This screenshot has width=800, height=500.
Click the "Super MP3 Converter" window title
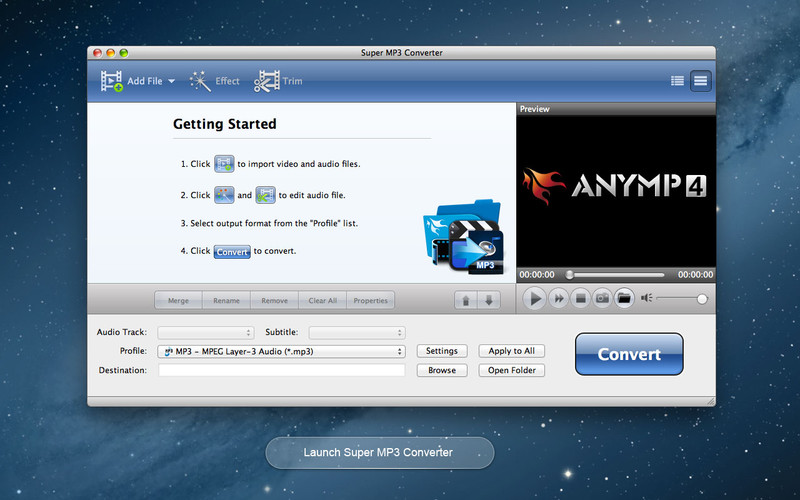(402, 53)
